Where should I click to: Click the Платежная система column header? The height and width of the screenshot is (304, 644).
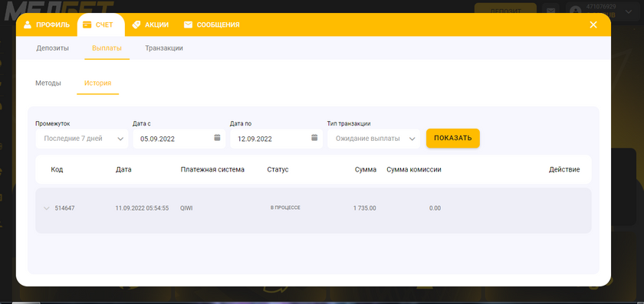(212, 169)
